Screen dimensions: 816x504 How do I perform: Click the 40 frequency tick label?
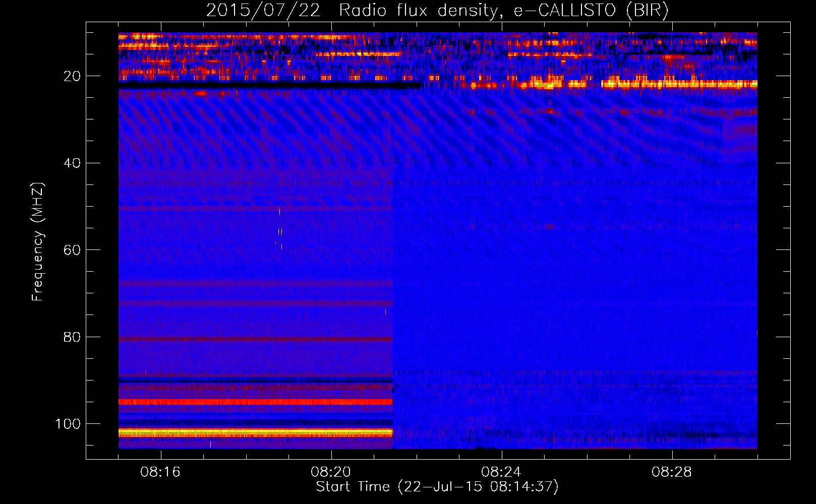pyautogui.click(x=72, y=163)
